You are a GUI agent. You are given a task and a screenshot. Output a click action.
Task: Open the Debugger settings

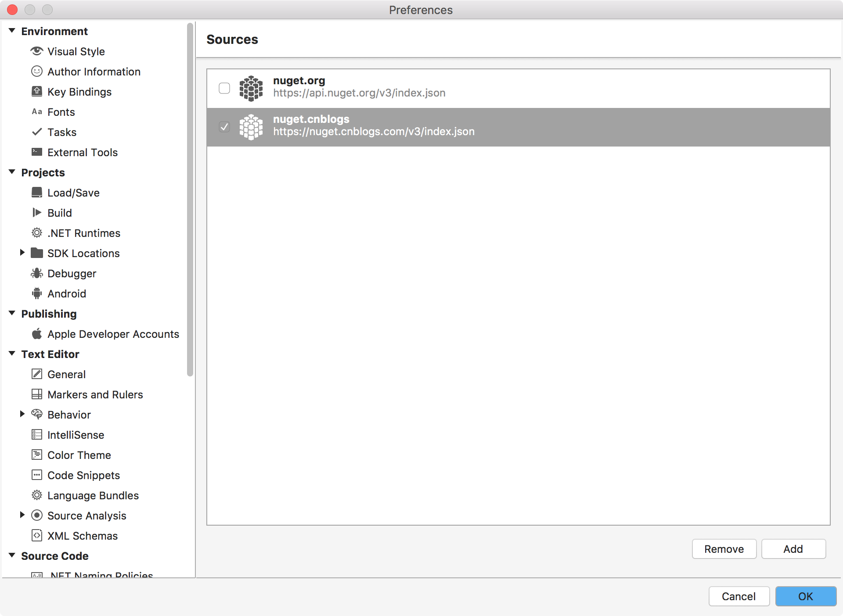tap(72, 273)
